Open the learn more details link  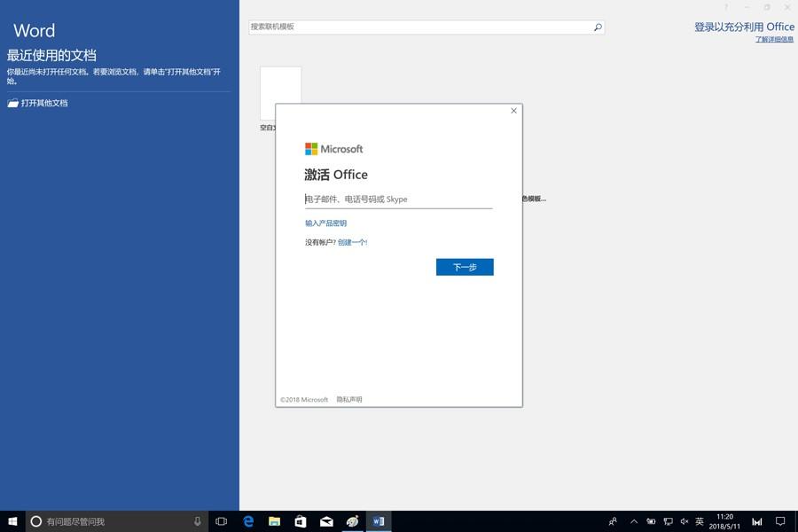point(774,39)
